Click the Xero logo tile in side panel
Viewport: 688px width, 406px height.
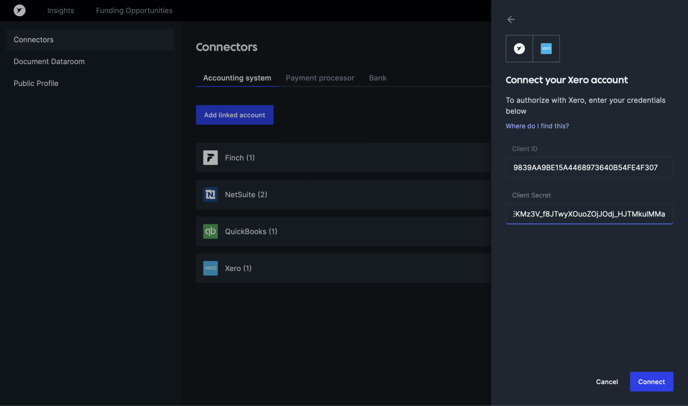546,49
